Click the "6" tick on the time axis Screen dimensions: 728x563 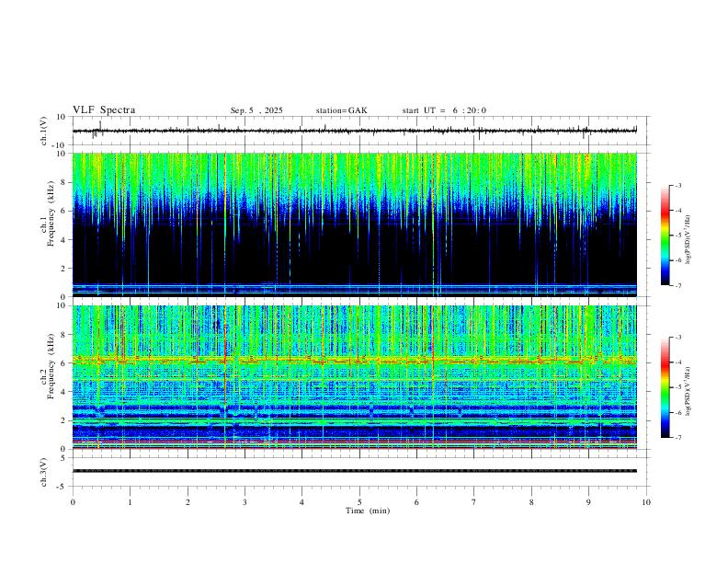pos(416,502)
